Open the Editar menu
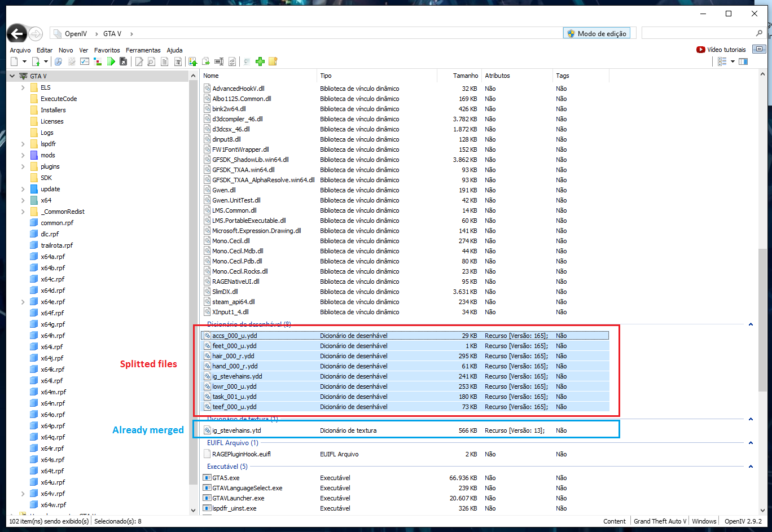This screenshot has height=532, width=772. coord(45,50)
